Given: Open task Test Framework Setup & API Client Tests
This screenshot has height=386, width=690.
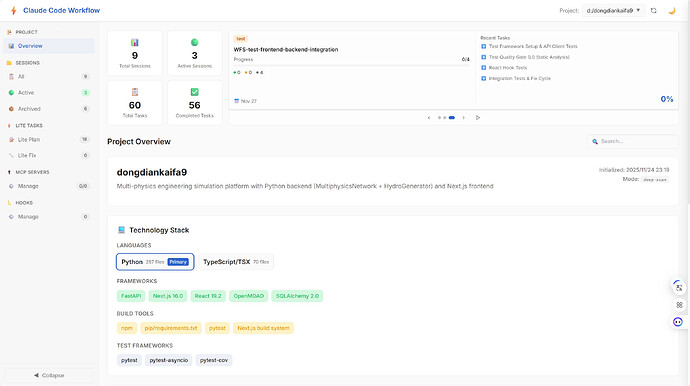Looking at the screenshot, I should click(533, 46).
